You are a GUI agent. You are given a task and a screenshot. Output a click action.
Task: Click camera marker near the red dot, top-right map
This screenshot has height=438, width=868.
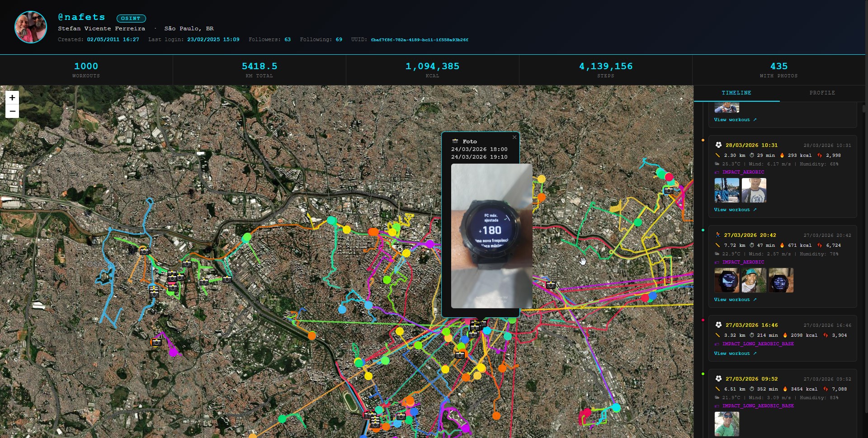[669, 191]
